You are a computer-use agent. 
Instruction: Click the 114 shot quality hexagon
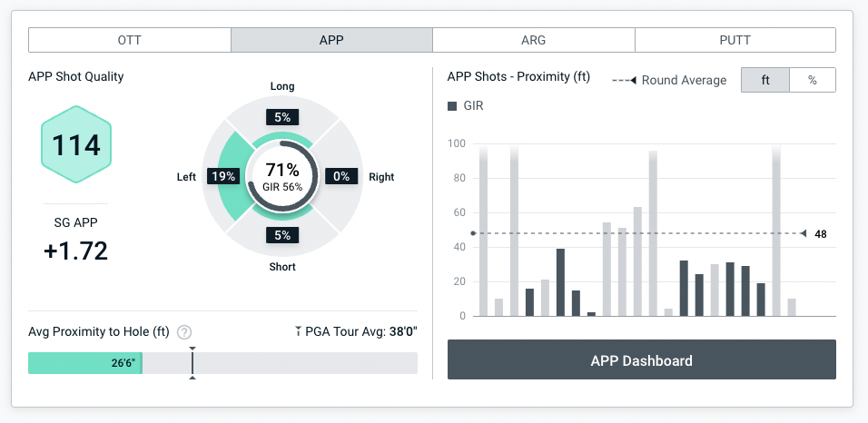click(x=76, y=145)
